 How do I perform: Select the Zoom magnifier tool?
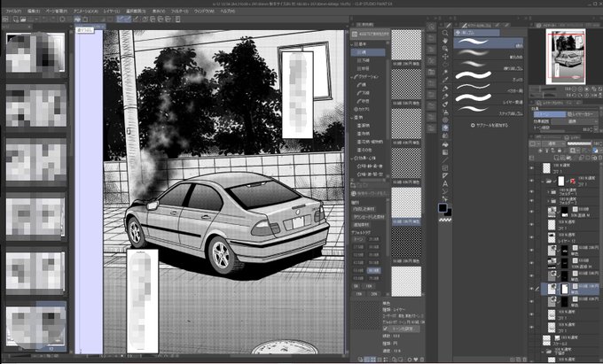pyautogui.click(x=445, y=33)
